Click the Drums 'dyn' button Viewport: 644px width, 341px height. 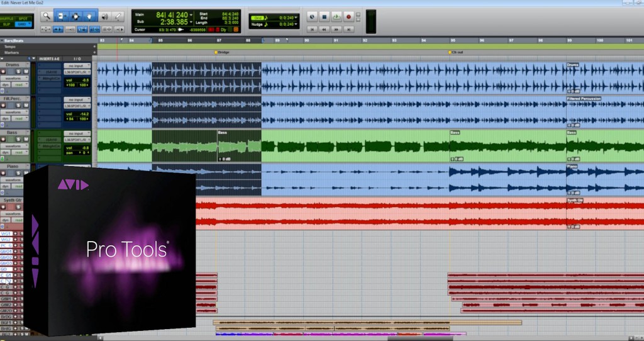point(5,85)
